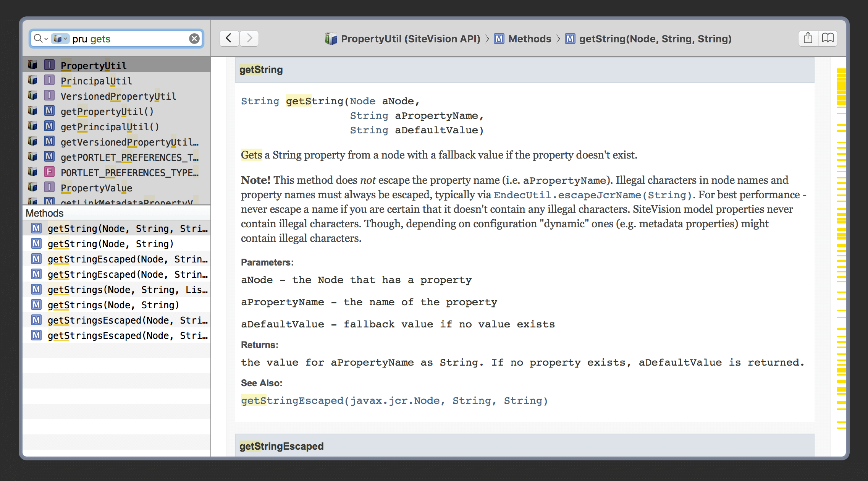Click the Node type link in signature

click(362, 101)
